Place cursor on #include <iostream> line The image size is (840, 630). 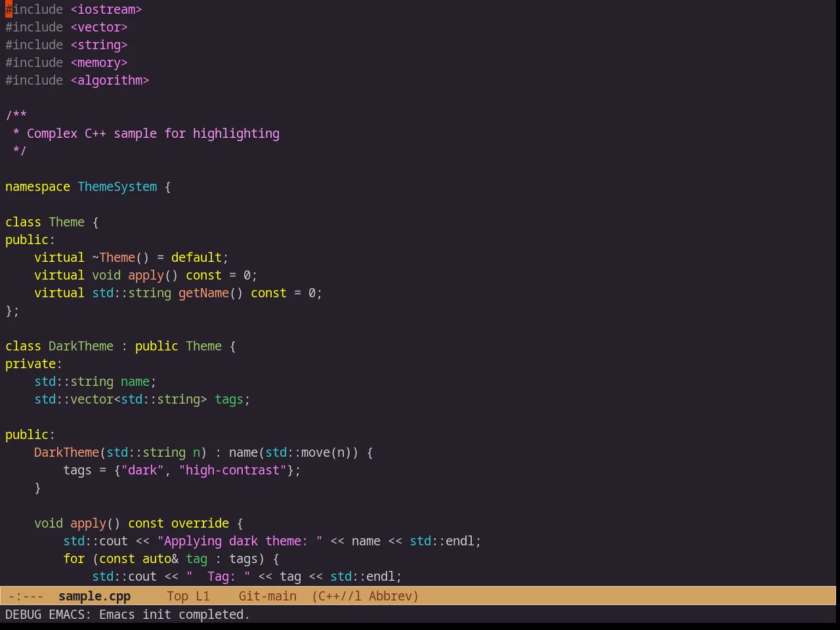coord(73,9)
